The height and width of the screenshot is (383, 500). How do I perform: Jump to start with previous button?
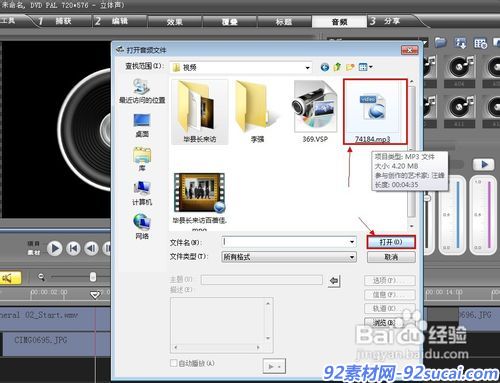tap(73, 248)
